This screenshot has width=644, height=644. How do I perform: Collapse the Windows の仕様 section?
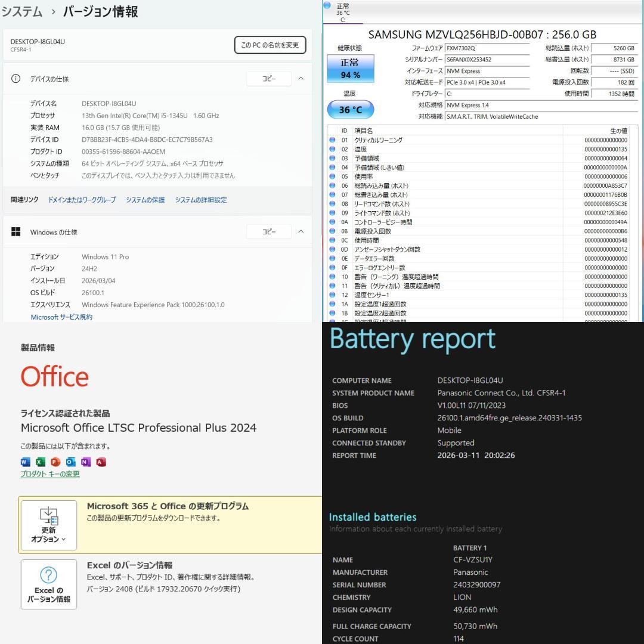(x=301, y=231)
